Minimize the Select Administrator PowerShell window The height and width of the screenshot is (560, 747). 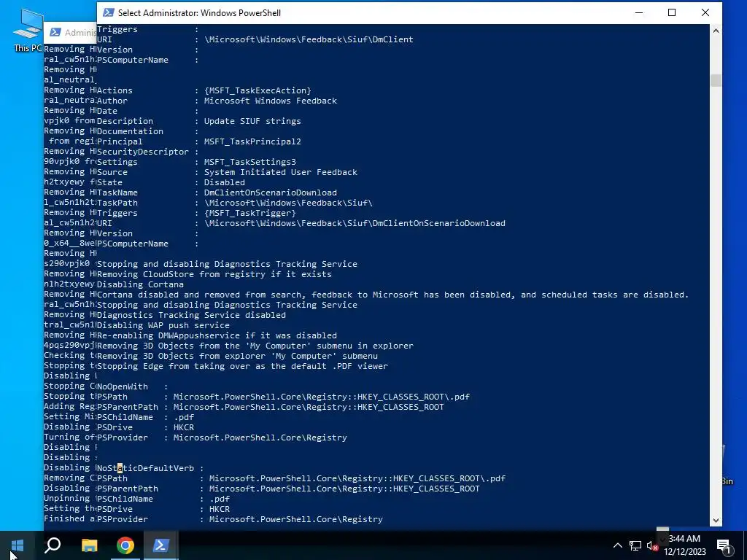pos(639,13)
